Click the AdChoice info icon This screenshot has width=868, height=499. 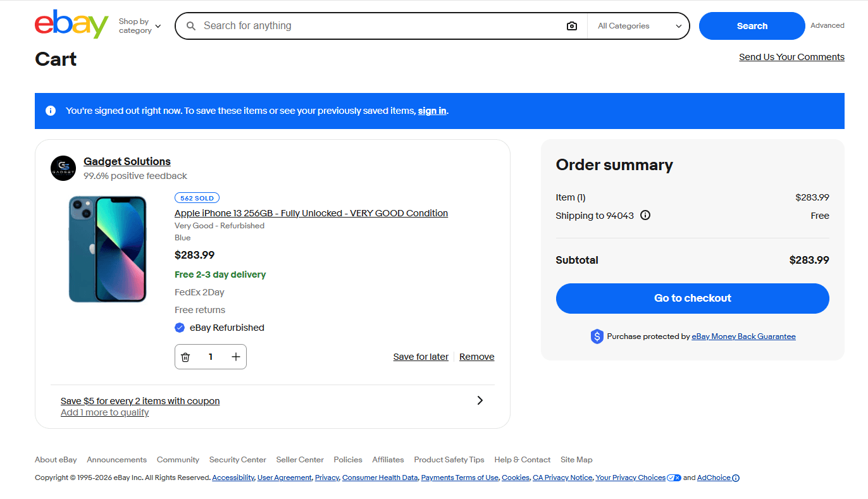pos(736,478)
